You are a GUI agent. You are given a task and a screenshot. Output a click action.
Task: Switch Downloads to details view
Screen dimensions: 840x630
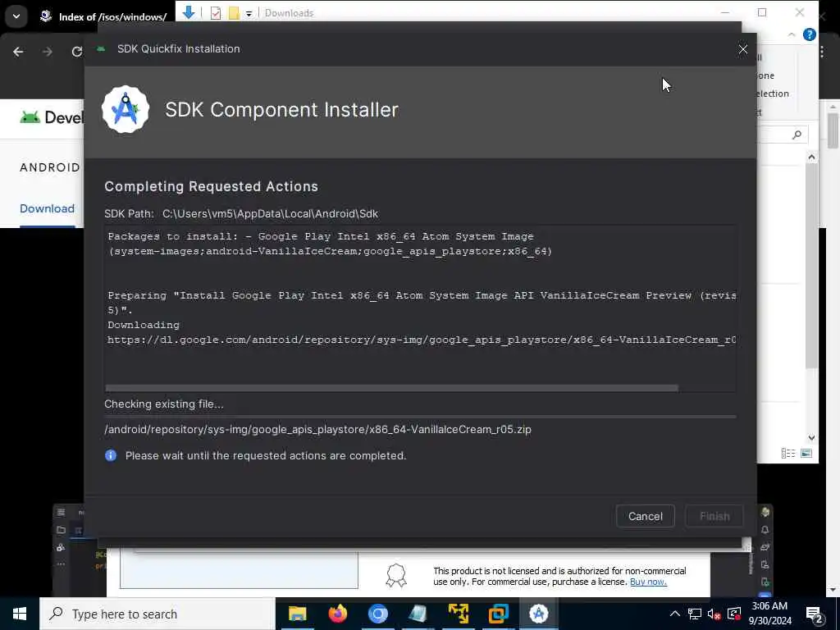(788, 453)
